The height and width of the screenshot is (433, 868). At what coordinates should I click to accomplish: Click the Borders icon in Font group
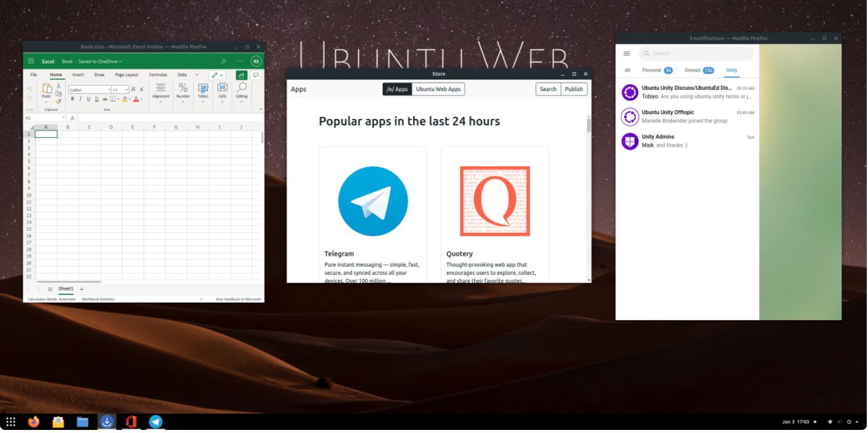(113, 99)
